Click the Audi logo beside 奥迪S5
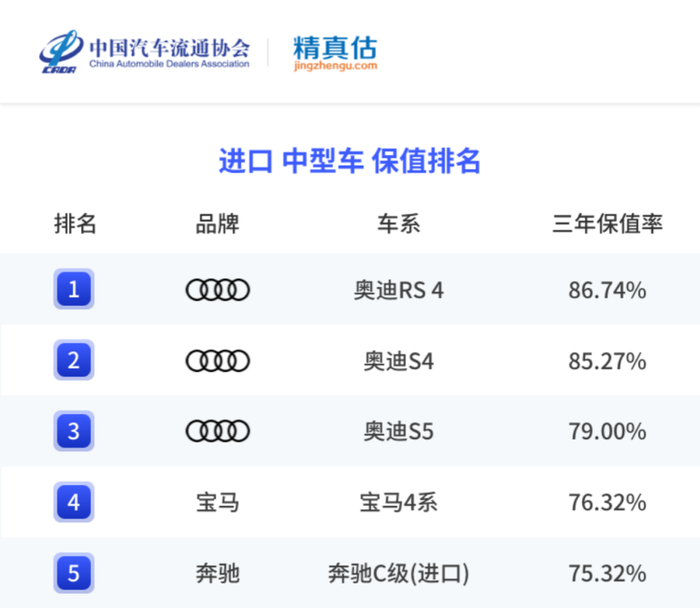Screen dimensions: 700x608 [x=218, y=431]
